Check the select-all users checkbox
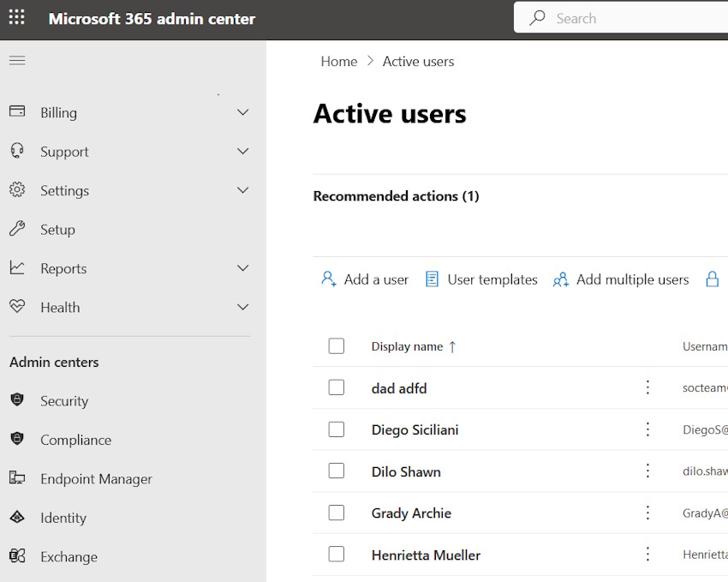 pos(337,345)
